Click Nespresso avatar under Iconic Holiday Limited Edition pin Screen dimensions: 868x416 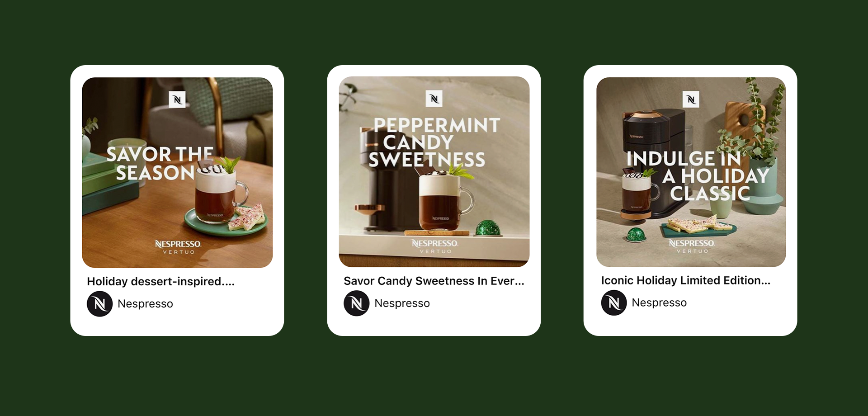click(x=614, y=303)
